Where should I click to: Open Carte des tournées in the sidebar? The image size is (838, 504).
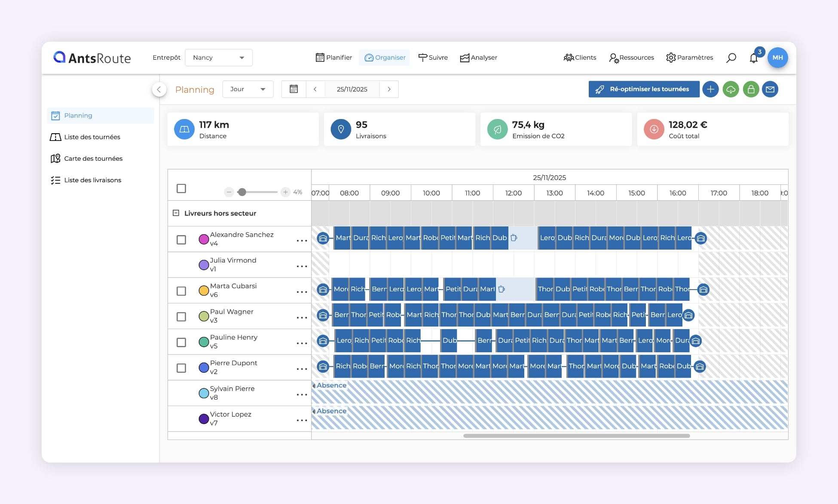93,159
